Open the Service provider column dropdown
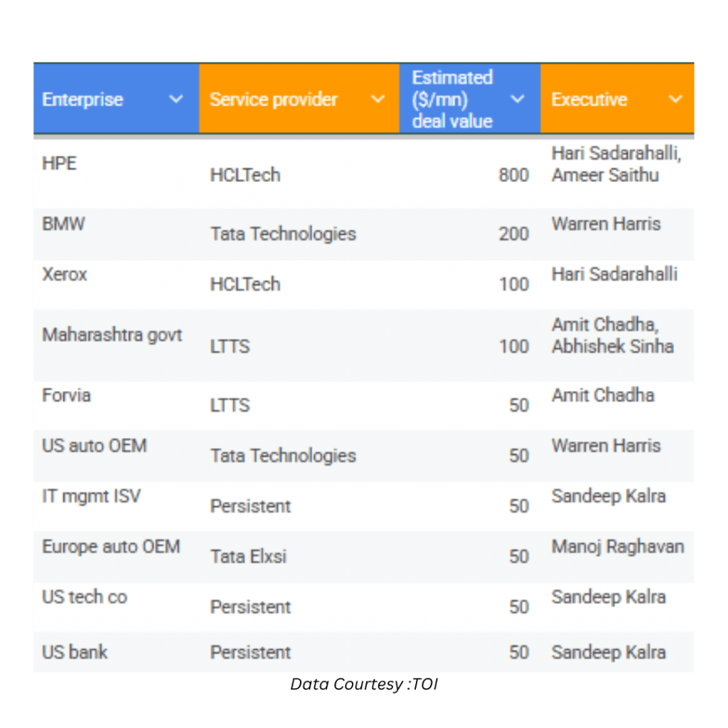 378,100
